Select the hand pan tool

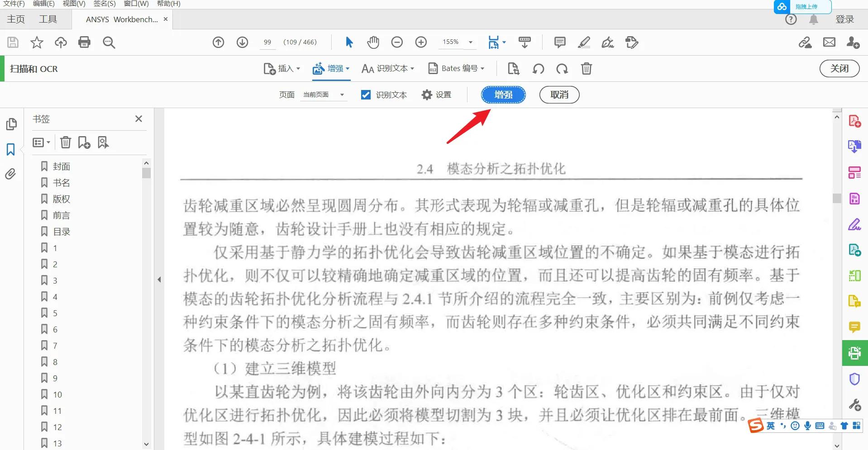[x=373, y=42]
